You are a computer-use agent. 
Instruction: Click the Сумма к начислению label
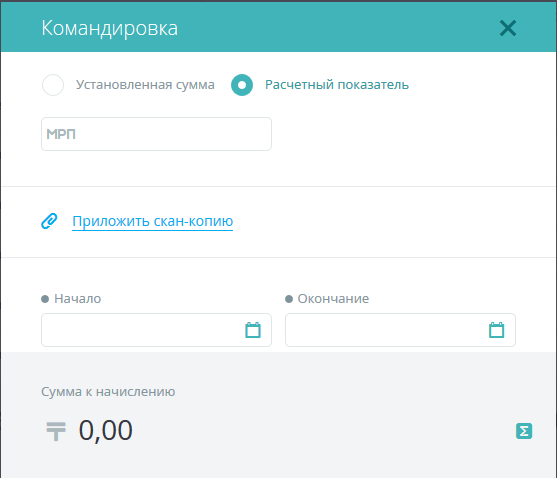tap(108, 392)
